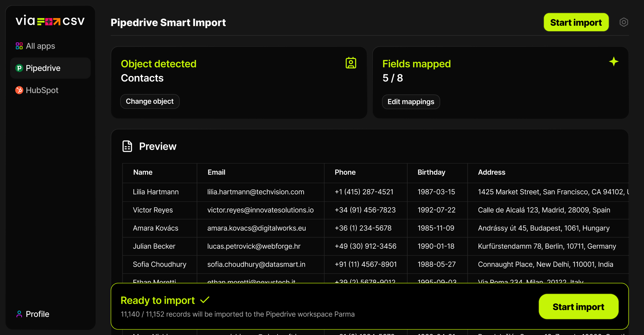The image size is (644, 335).
Task: Click the Ready to import heading
Action: (x=157, y=300)
